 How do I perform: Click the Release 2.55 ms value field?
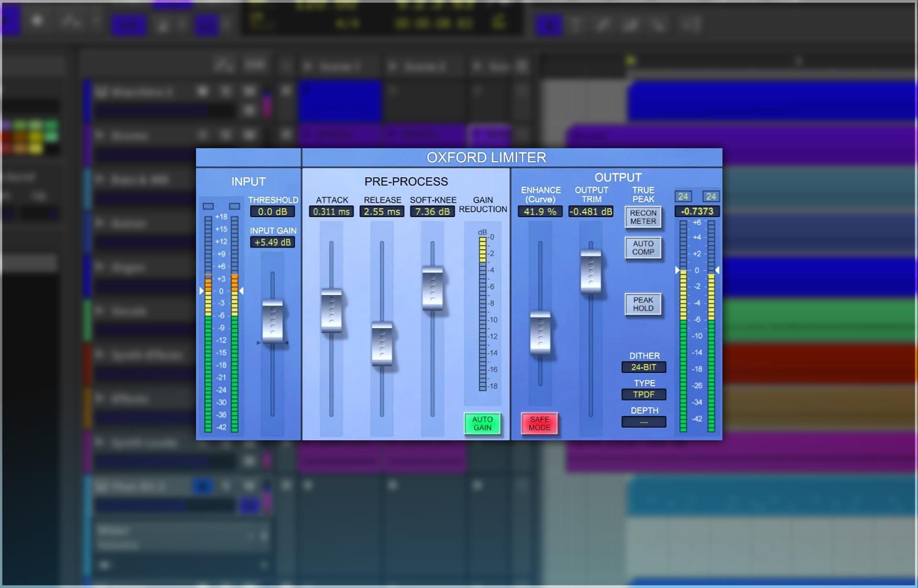382,211
